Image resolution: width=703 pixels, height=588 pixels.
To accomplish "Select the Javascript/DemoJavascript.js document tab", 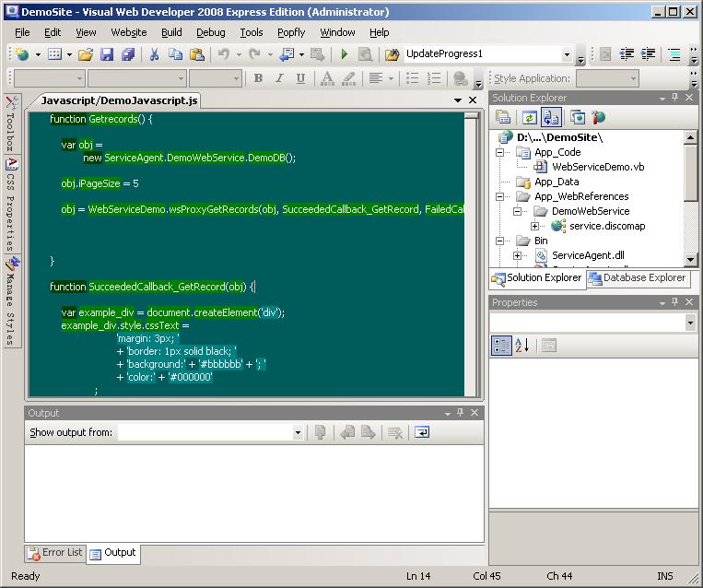I will (x=119, y=100).
